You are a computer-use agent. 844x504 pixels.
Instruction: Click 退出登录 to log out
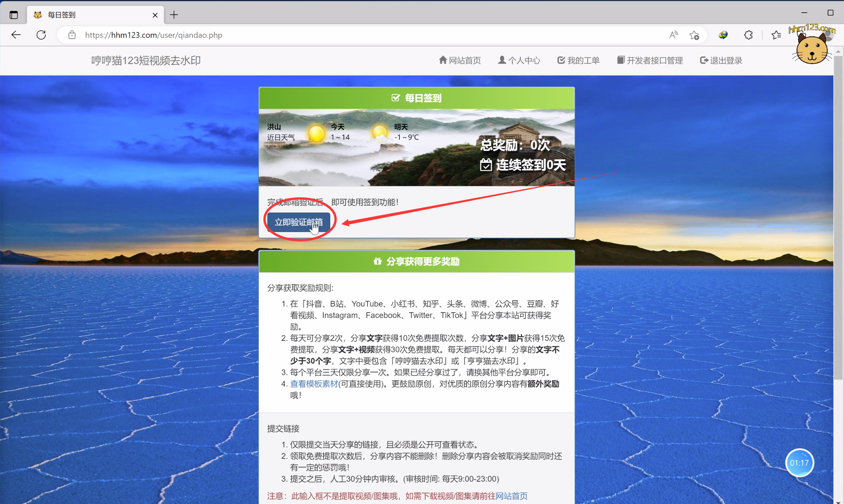point(721,60)
